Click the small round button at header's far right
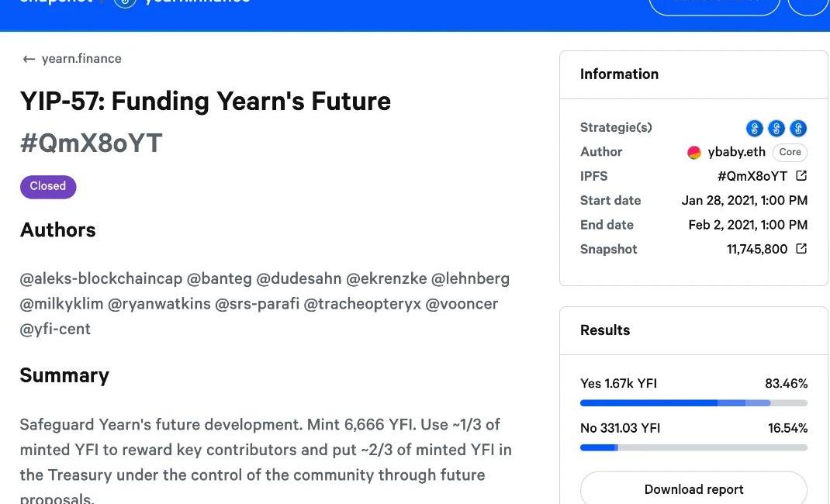The height and width of the screenshot is (504, 830). click(809, 6)
